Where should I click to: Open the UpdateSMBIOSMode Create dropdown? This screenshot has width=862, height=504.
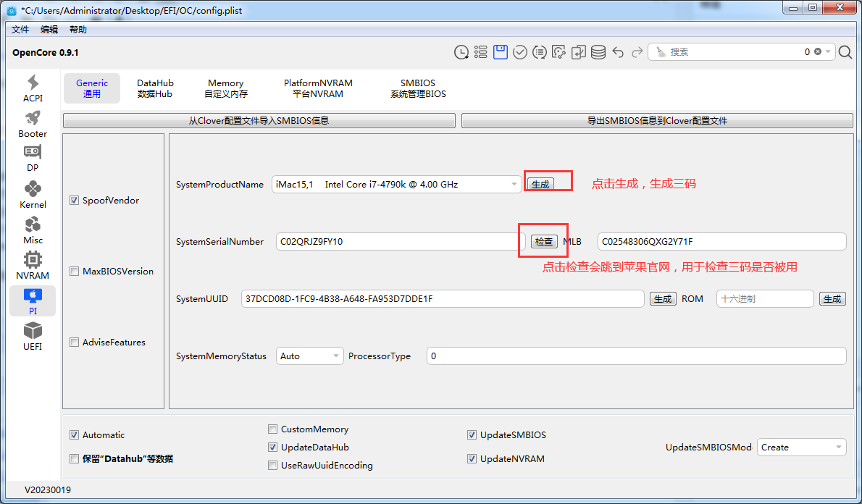click(801, 448)
